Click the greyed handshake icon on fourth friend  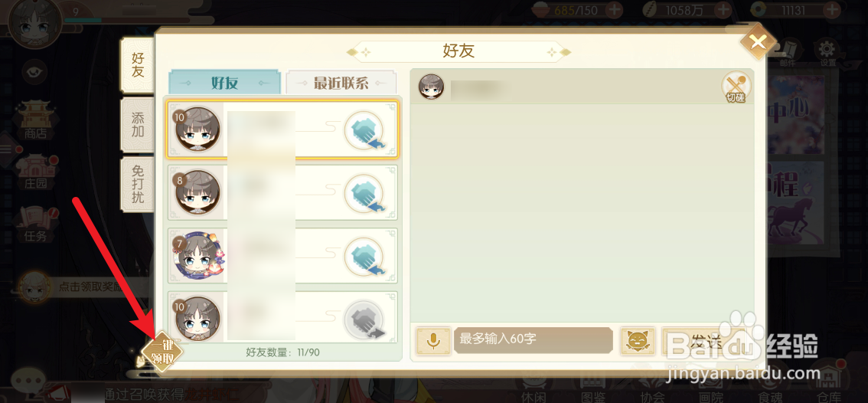pyautogui.click(x=364, y=319)
